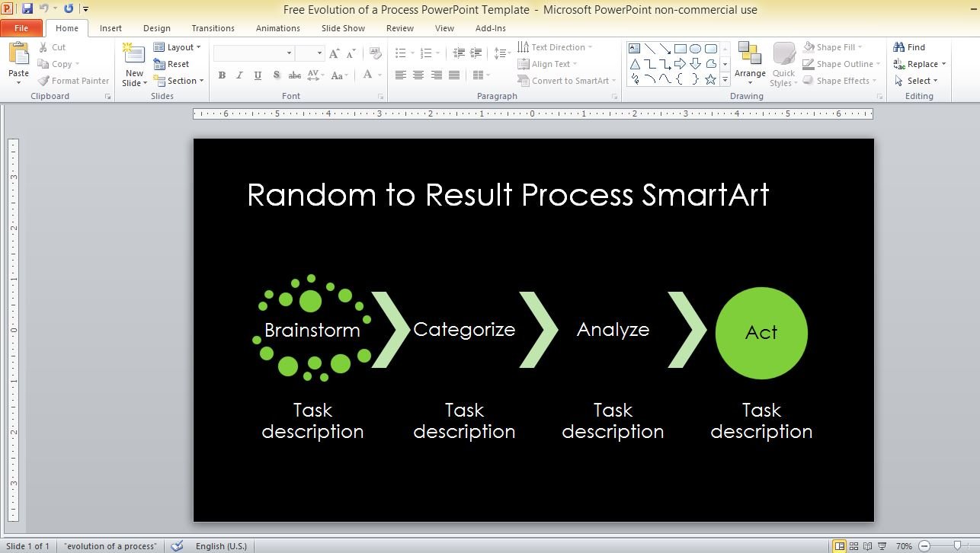Select the 5-point star shape

[x=710, y=79]
